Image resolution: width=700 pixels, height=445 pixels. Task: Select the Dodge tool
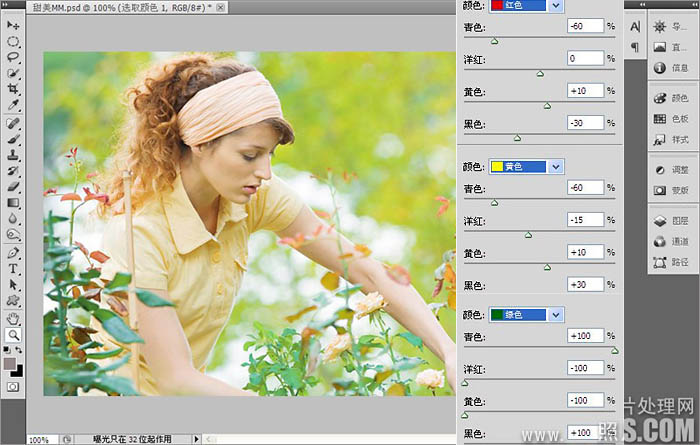point(13,234)
